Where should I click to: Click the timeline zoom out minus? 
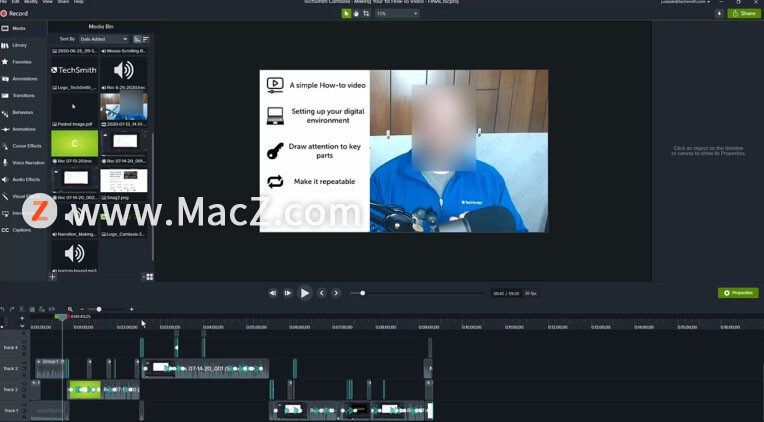click(x=82, y=309)
